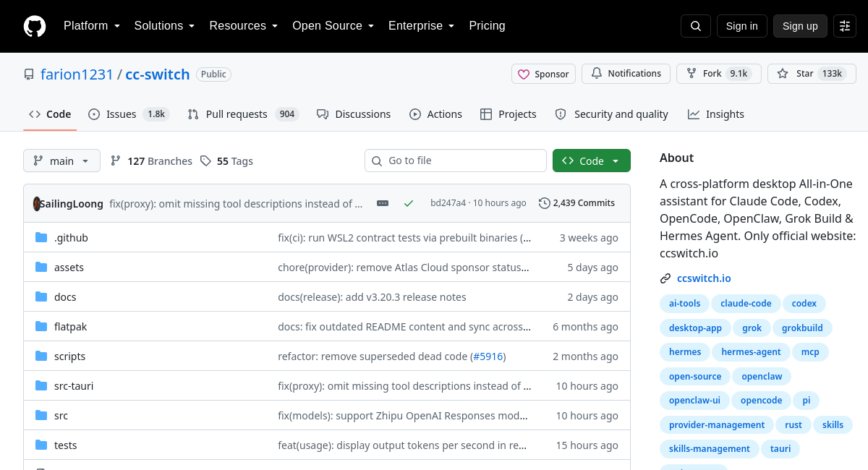Select the hermes-agent topic tag
Viewport: 868px width, 470px height.
tap(751, 352)
